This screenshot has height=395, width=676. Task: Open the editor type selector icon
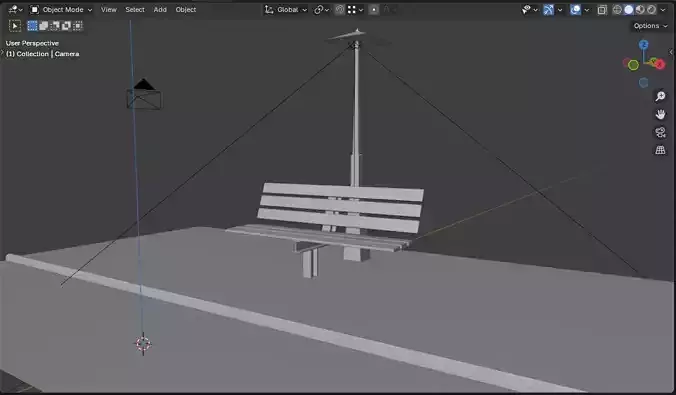(15, 9)
